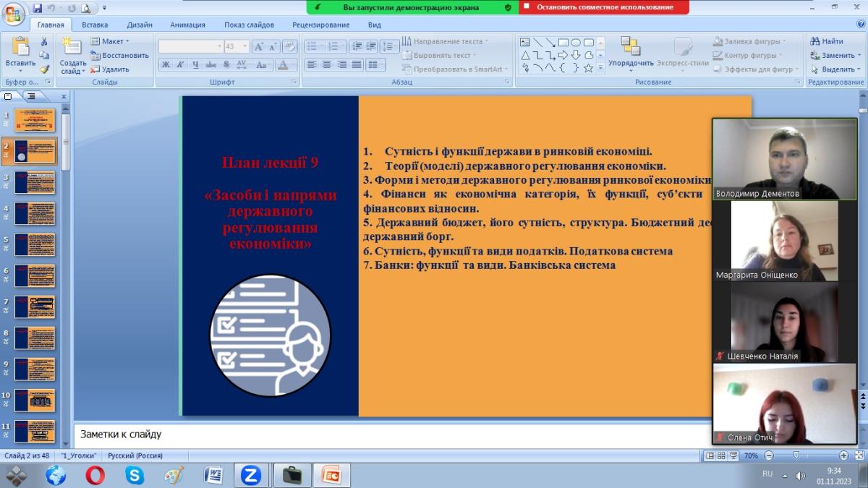868x488 pixels.
Task: Increase font size with the large A
Action: (x=258, y=46)
